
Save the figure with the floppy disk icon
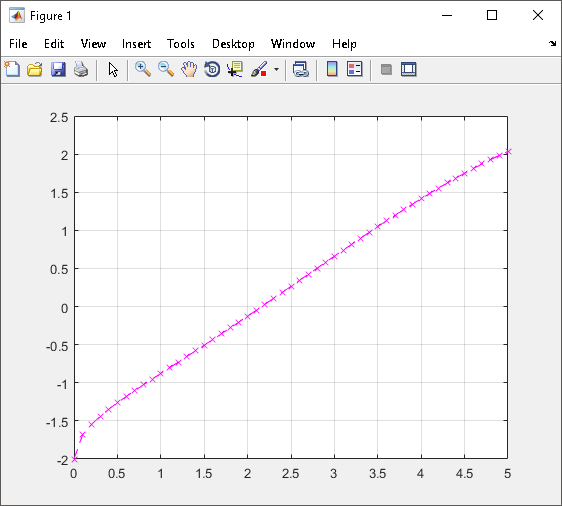click(x=58, y=69)
